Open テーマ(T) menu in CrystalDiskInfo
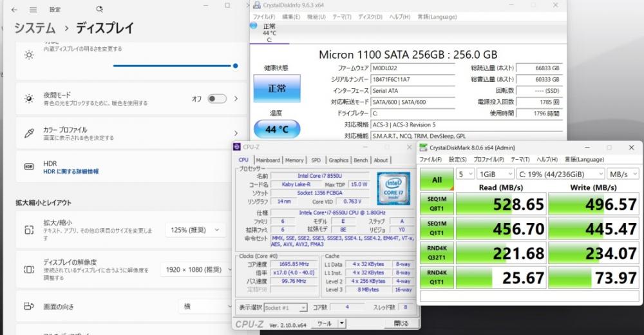 click(x=342, y=17)
